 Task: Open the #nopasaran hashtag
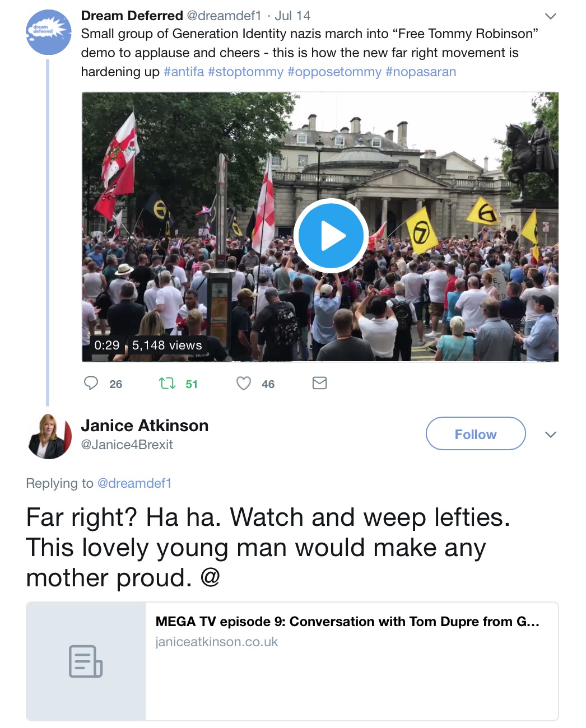421,72
